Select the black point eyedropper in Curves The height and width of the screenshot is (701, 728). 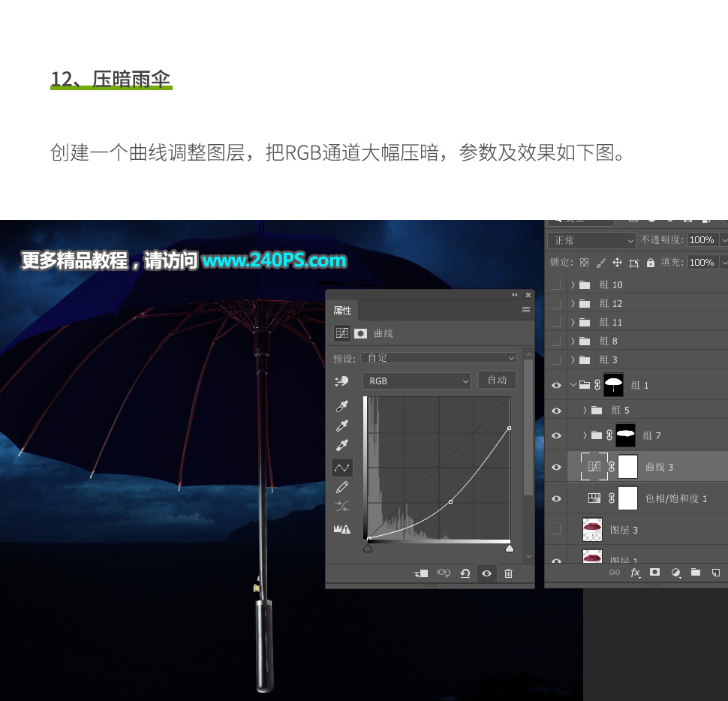pyautogui.click(x=341, y=407)
